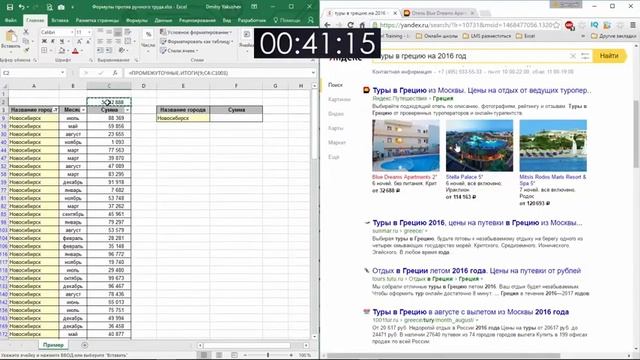Screen dimensions: 640x360
Task: Align cell text to the right
Action: (x=118, y=41)
